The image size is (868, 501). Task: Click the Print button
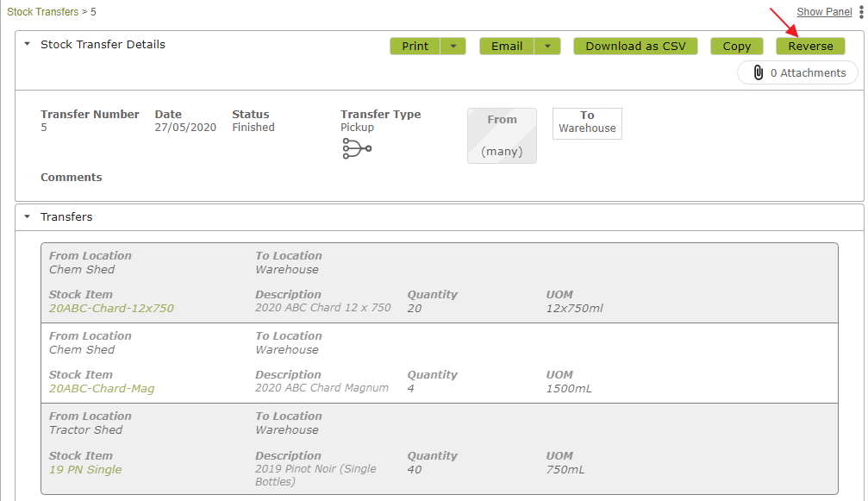point(415,46)
